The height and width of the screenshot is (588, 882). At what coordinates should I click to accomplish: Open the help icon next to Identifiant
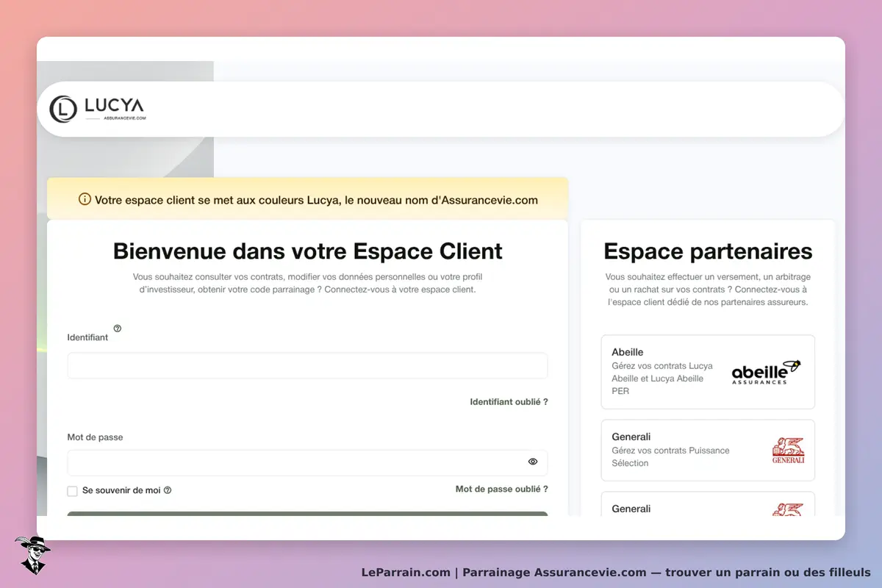(118, 329)
